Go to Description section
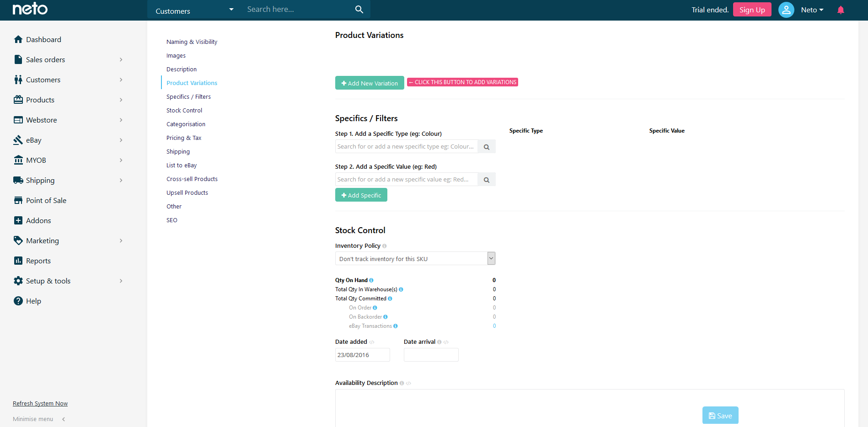Image resolution: width=868 pixels, height=427 pixels. point(182,69)
